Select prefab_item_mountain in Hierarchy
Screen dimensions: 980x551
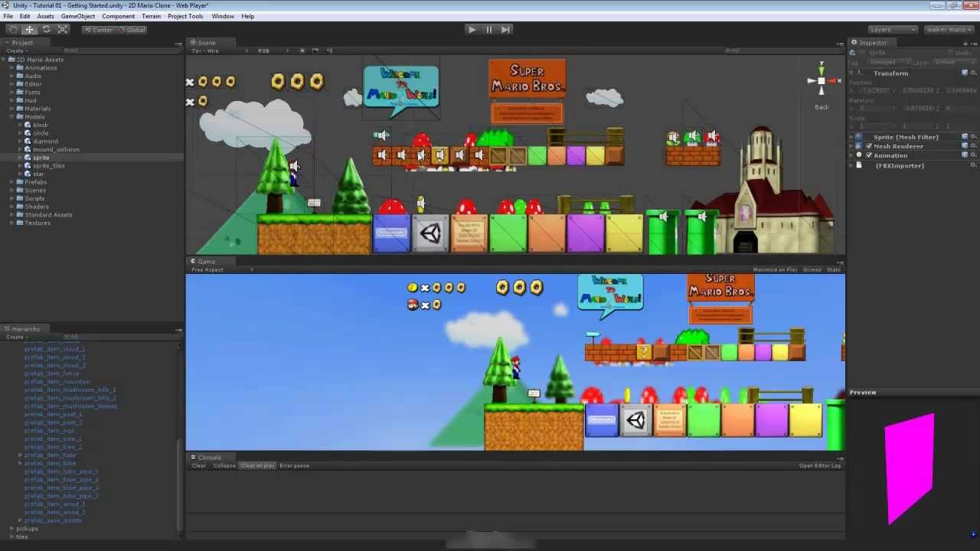click(57, 381)
